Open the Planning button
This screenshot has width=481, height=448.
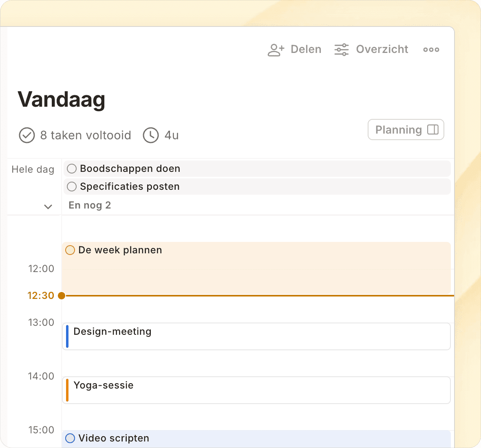pos(399,130)
